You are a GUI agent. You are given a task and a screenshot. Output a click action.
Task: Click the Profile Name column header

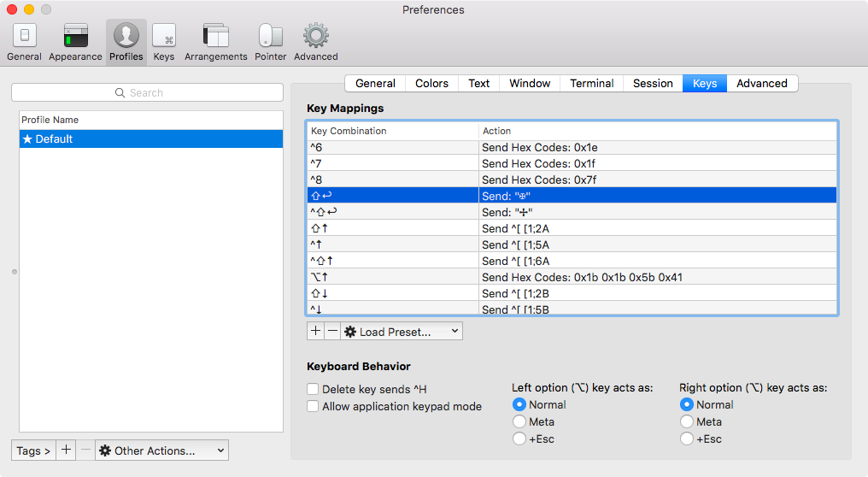point(151,121)
